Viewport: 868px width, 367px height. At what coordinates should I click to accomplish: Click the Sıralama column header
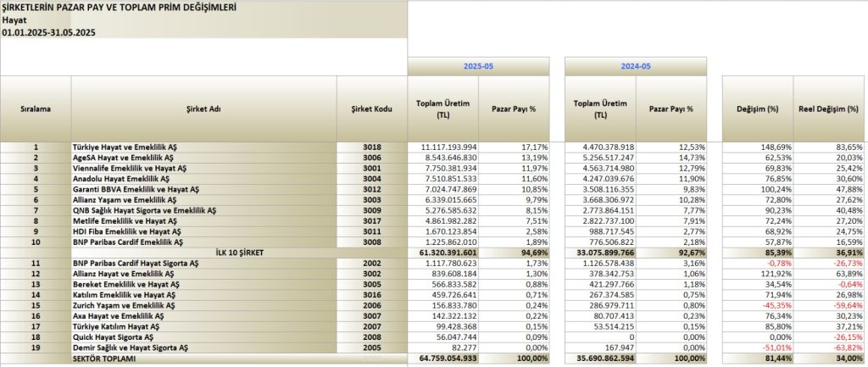click(36, 109)
